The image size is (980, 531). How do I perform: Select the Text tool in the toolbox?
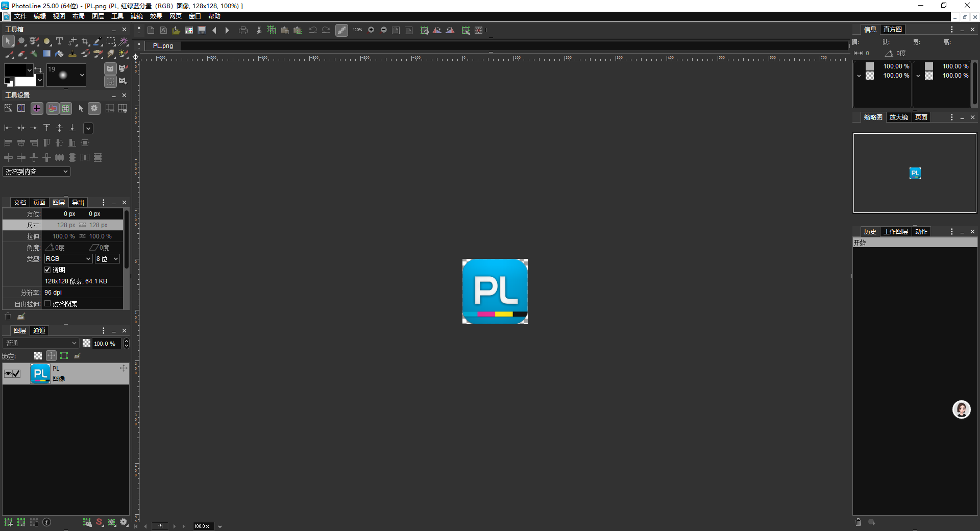(x=59, y=41)
